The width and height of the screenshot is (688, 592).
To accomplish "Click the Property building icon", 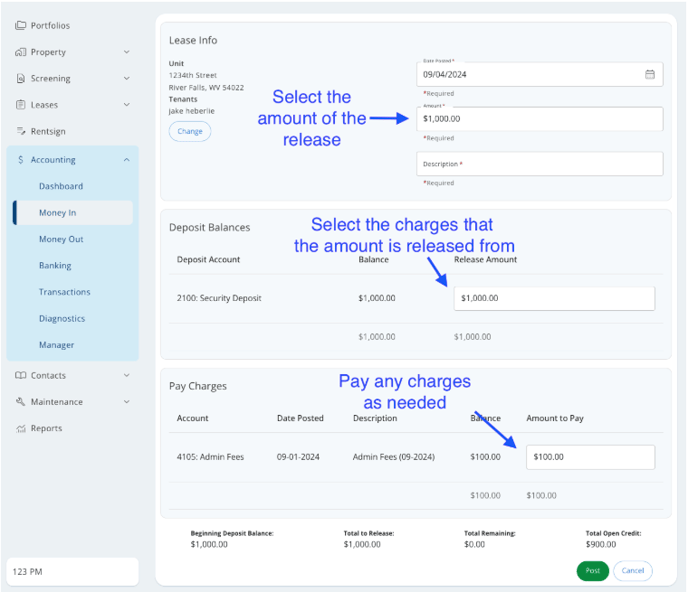I will pyautogui.click(x=21, y=52).
